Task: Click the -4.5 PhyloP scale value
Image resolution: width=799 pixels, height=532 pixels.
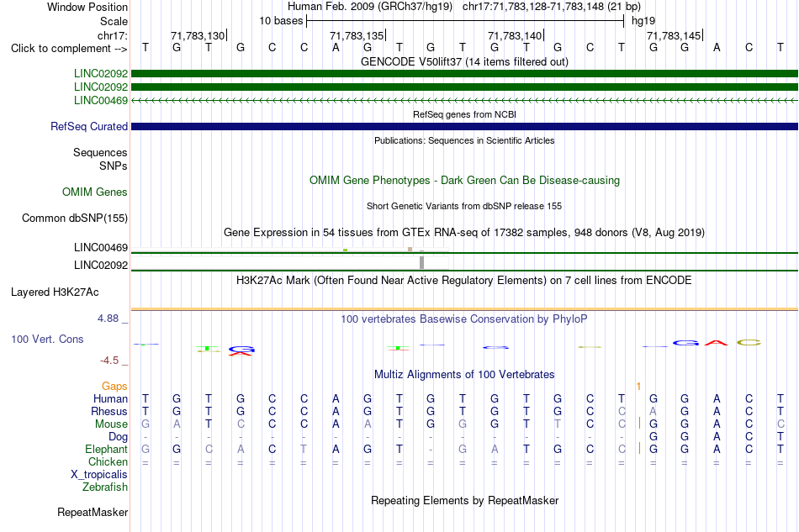Action: click(109, 361)
